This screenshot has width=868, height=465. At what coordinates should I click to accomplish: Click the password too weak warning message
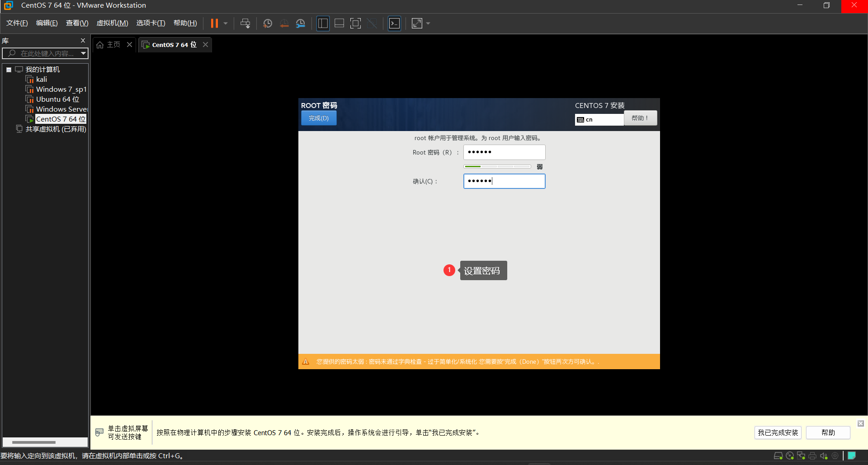point(458,362)
